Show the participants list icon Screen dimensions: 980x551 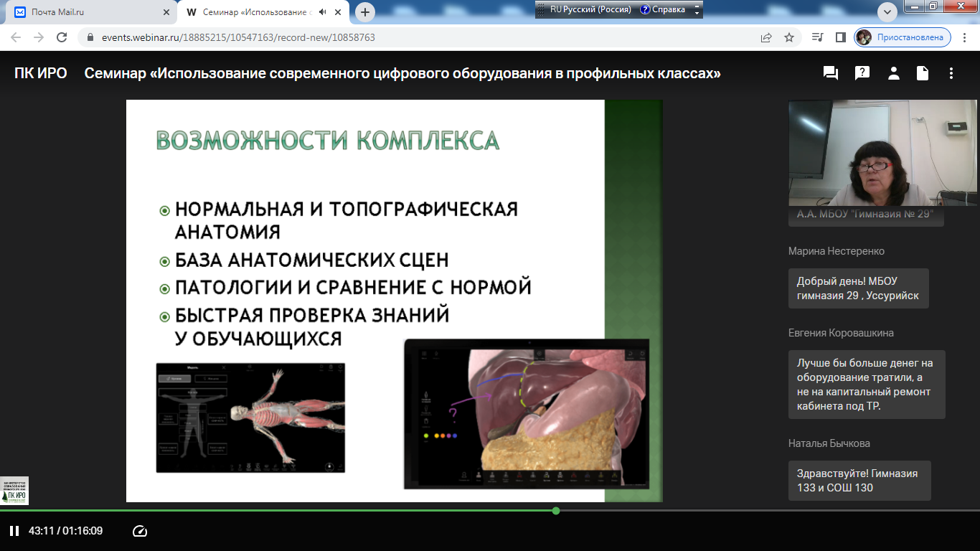pos(893,73)
